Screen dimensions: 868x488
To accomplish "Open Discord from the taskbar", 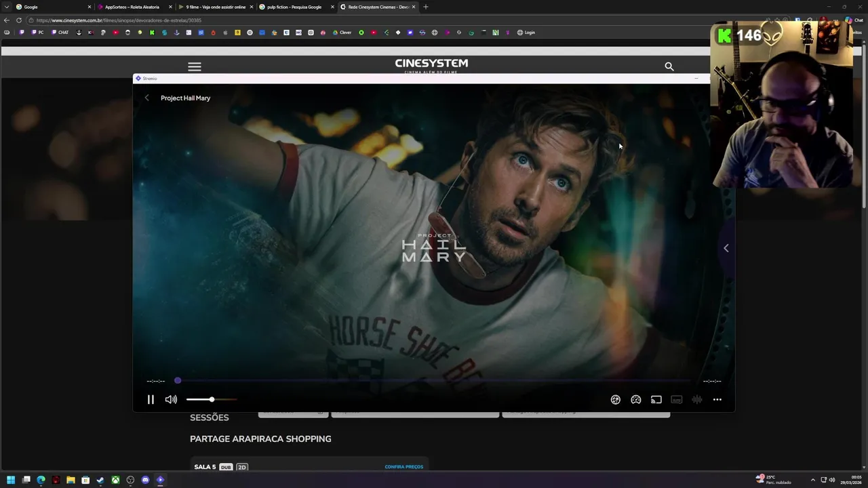I will point(145,480).
